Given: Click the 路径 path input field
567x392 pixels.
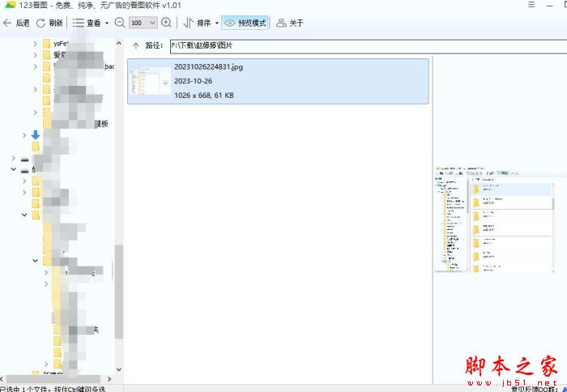Looking at the screenshot, I should [x=368, y=46].
